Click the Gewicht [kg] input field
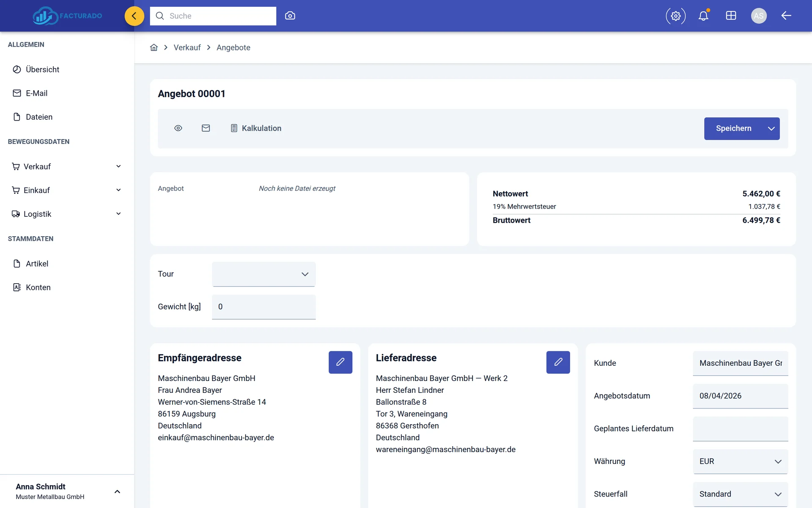Viewport: 812px width, 508px height. (264, 307)
